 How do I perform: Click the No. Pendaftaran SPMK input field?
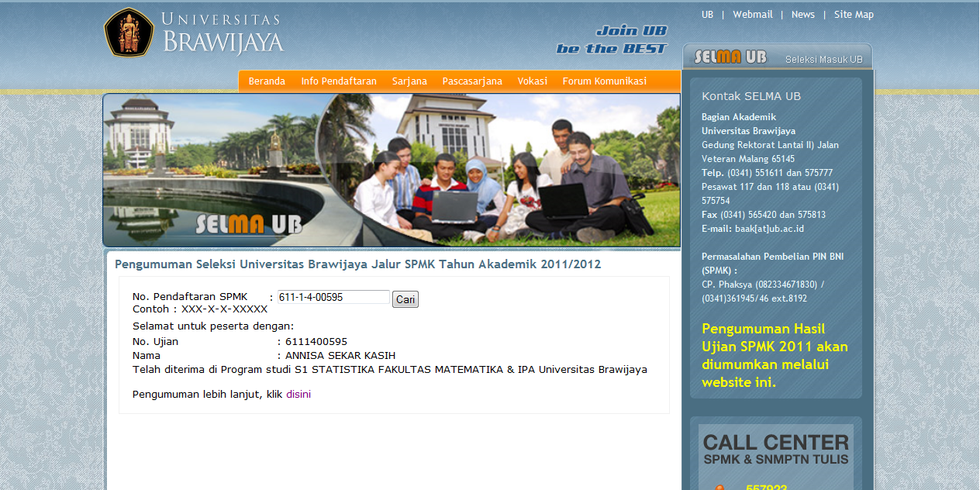point(333,297)
